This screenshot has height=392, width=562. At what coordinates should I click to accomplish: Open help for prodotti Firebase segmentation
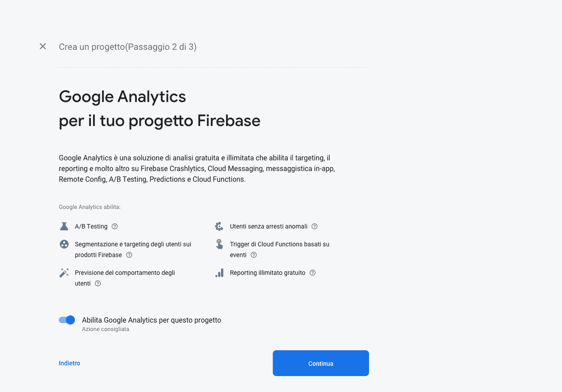[x=128, y=255]
